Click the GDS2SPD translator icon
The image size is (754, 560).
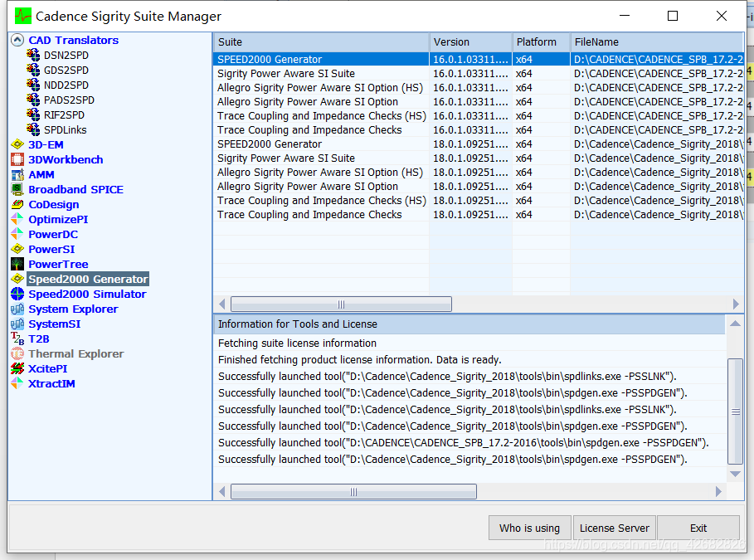[33, 70]
